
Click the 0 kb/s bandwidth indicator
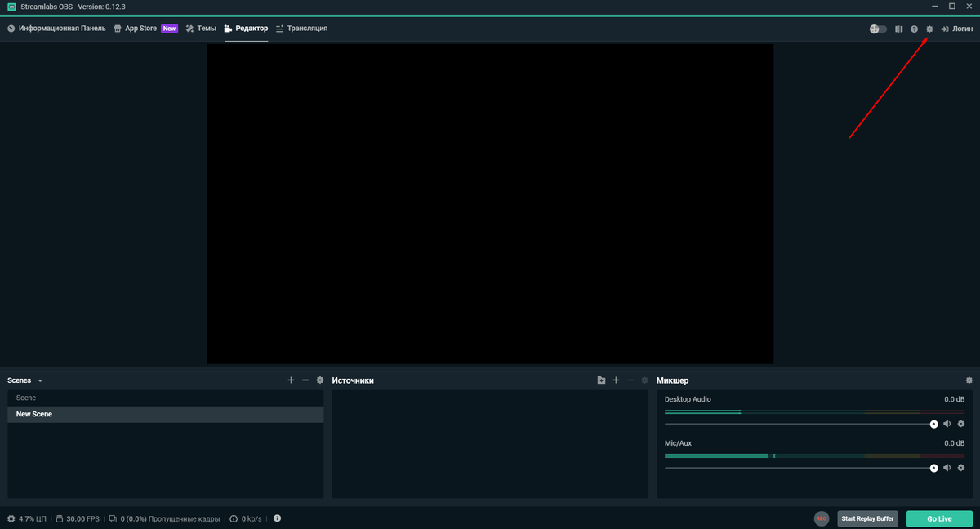click(245, 518)
